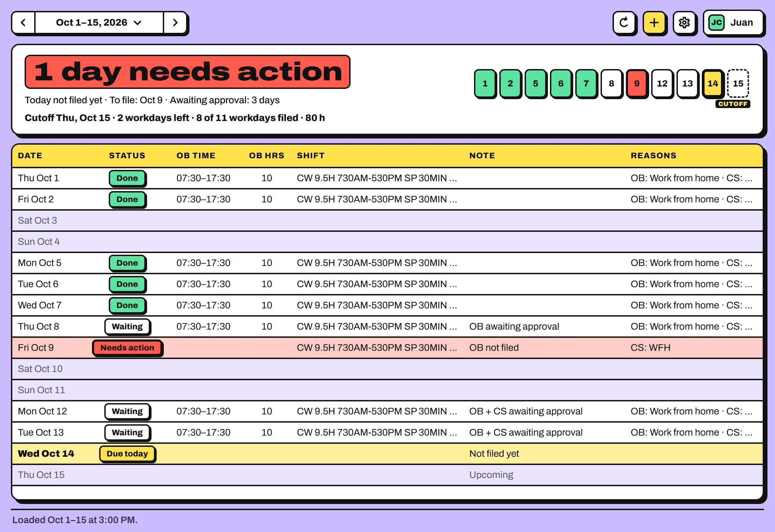The height and width of the screenshot is (532, 775).
Task: Select the 'Sun Oct 4' row
Action: click(387, 242)
